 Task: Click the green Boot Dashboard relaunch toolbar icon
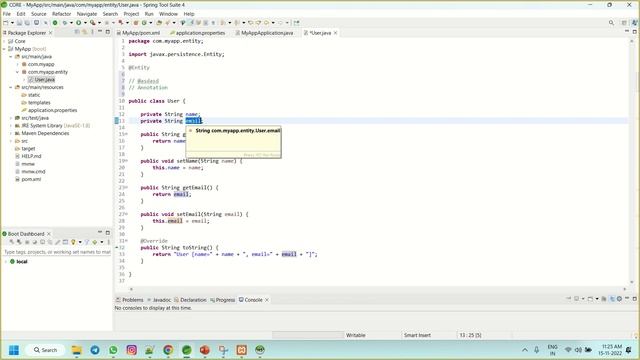[x=55, y=23]
